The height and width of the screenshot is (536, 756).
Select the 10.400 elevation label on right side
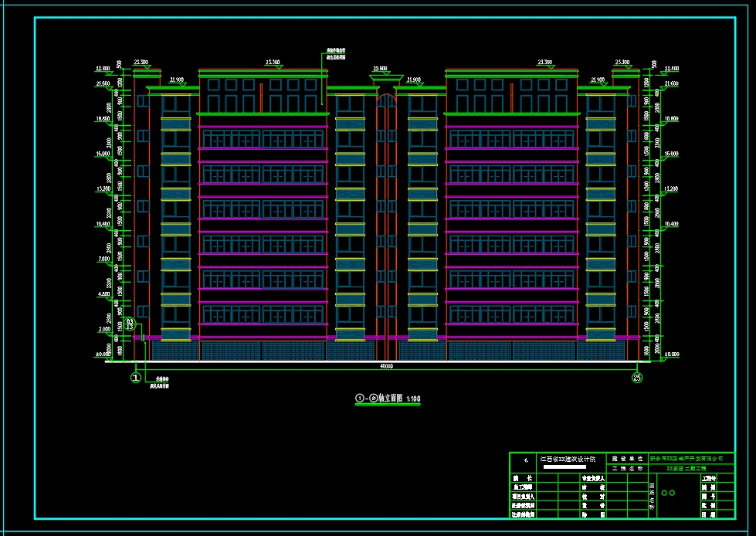pyautogui.click(x=671, y=224)
